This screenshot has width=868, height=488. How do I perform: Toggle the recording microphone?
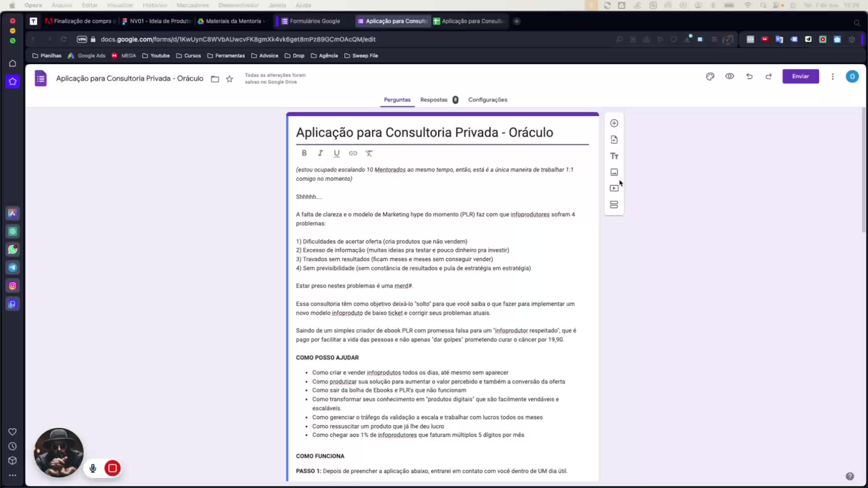(93, 468)
